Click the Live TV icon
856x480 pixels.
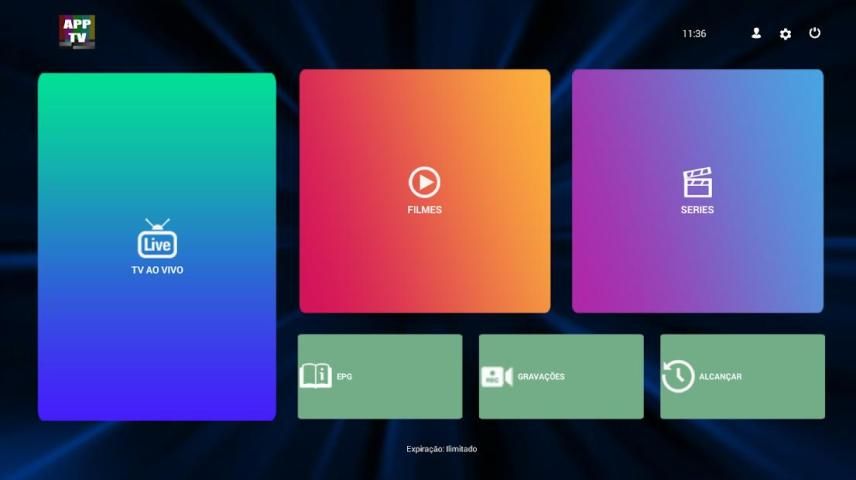(x=157, y=240)
